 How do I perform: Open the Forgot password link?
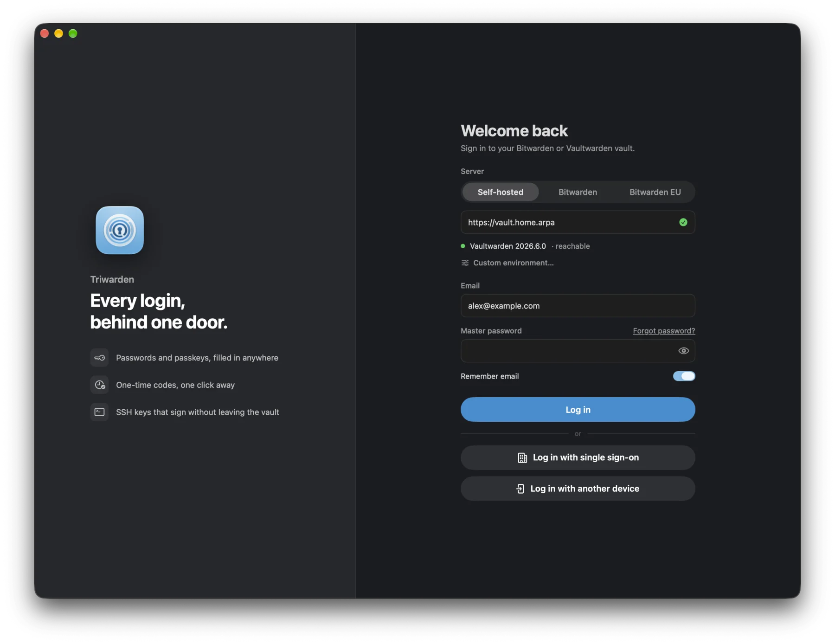[664, 331]
